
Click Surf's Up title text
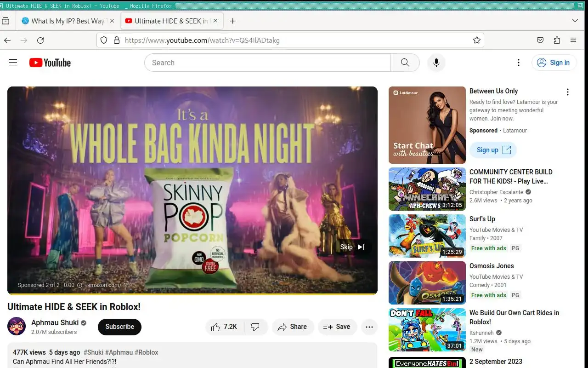pos(482,219)
